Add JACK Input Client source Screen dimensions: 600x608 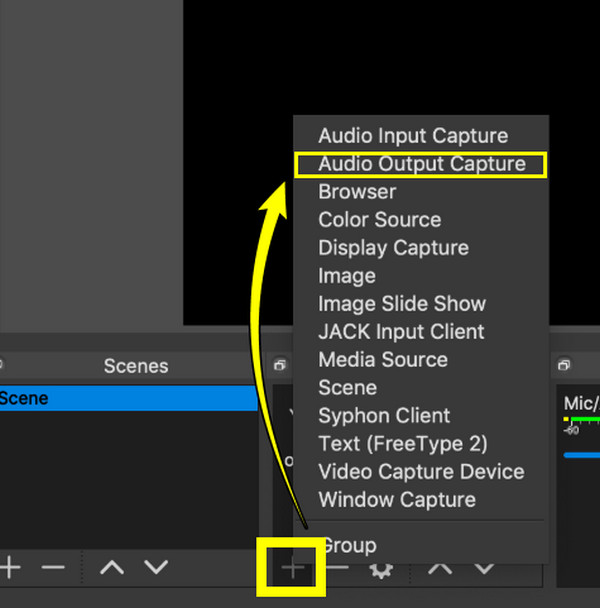(421, 332)
